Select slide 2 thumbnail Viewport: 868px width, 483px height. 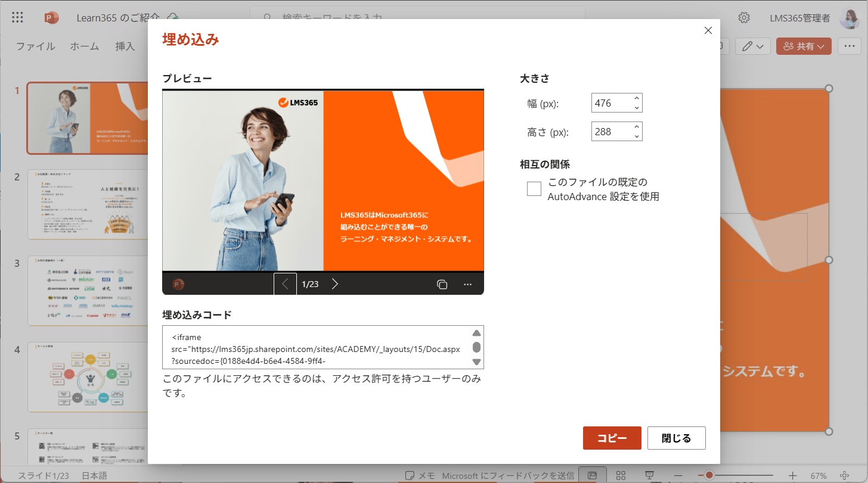(88, 204)
